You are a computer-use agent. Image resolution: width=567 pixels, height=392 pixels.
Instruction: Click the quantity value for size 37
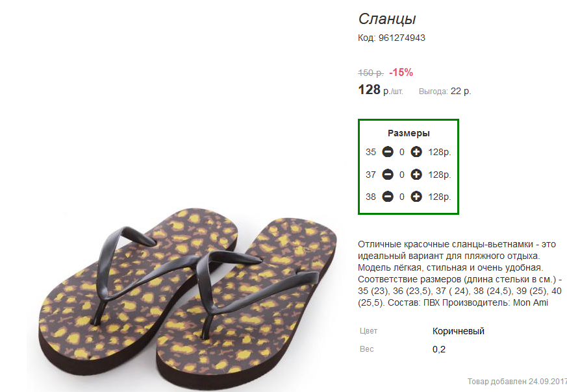(402, 175)
